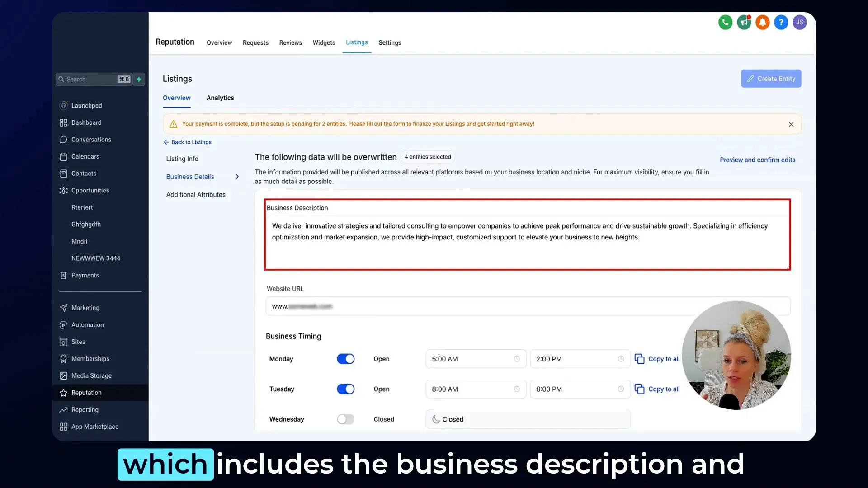Enable Wednesday business hours switch
This screenshot has height=488, width=868.
pos(345,419)
